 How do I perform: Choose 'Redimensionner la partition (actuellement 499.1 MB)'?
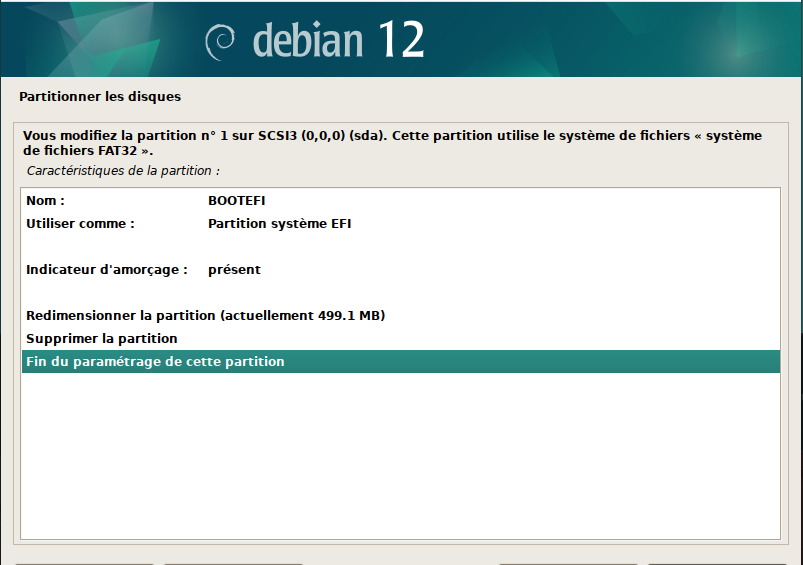click(401, 316)
